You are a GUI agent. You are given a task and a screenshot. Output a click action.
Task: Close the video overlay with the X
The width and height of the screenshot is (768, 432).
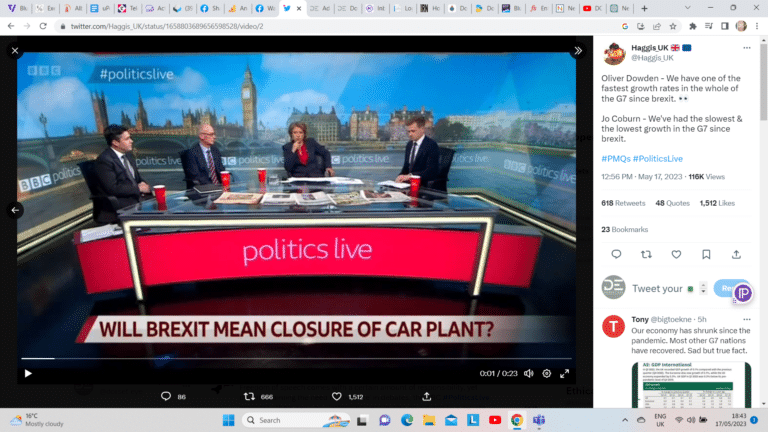point(15,50)
